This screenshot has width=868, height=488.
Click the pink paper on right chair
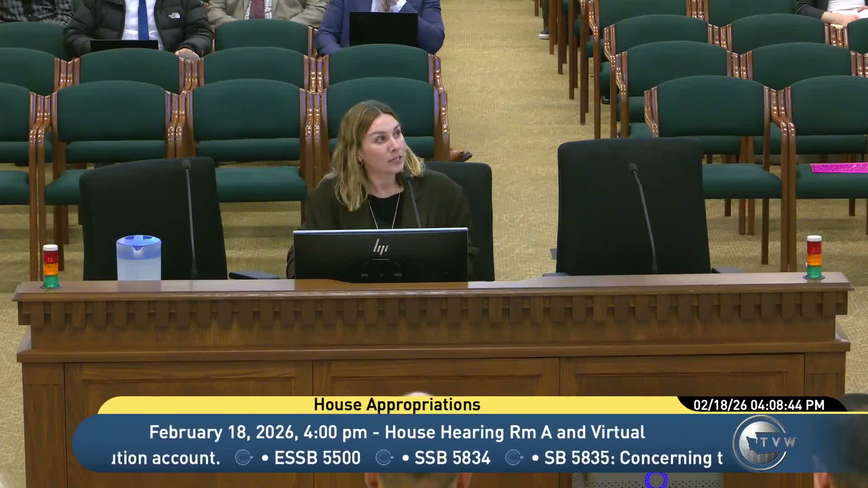(x=839, y=168)
